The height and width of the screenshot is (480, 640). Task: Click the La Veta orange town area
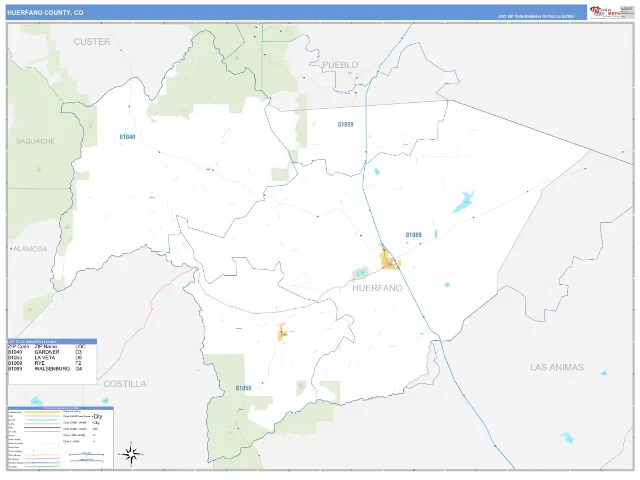point(282,332)
